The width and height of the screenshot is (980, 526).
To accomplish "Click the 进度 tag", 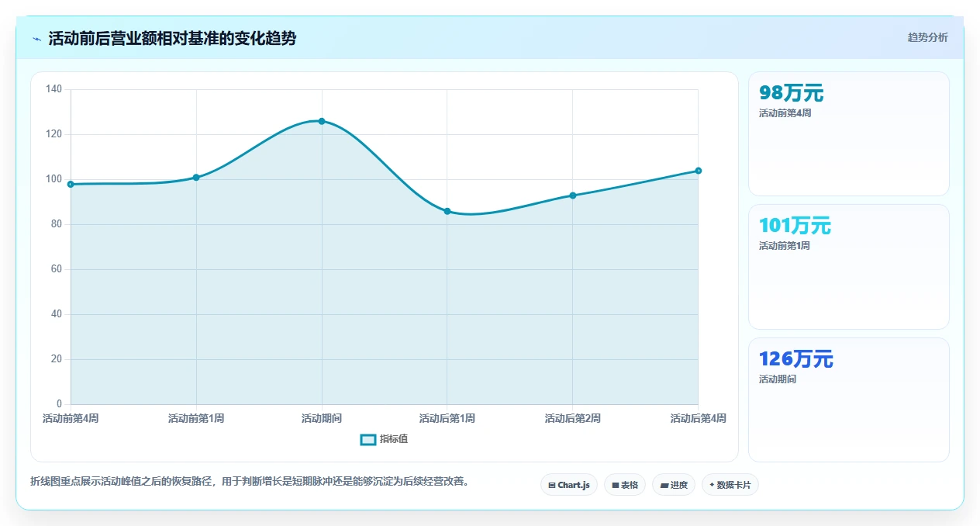I will (x=674, y=485).
